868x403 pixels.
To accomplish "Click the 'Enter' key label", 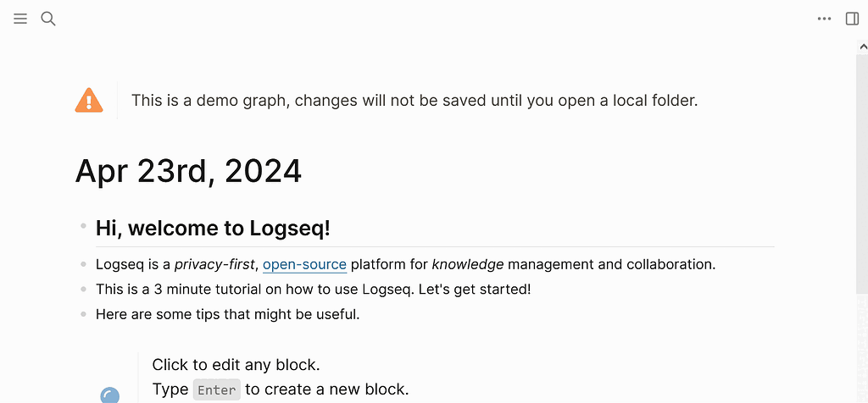I will pyautogui.click(x=217, y=390).
